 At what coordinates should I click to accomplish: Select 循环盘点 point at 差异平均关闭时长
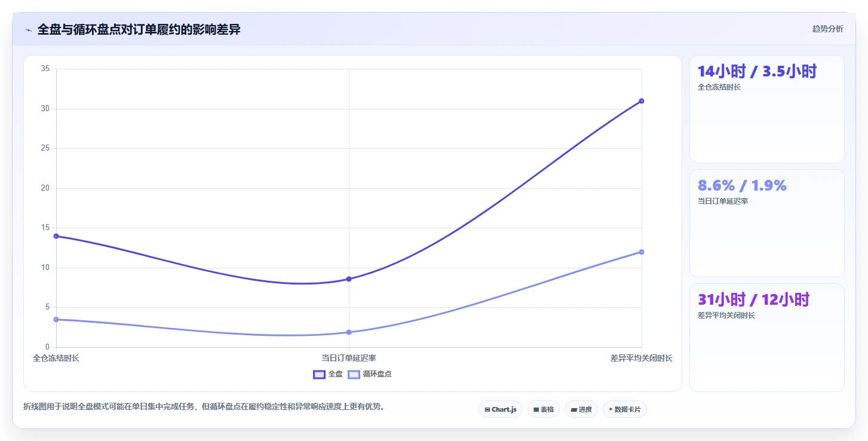(642, 252)
